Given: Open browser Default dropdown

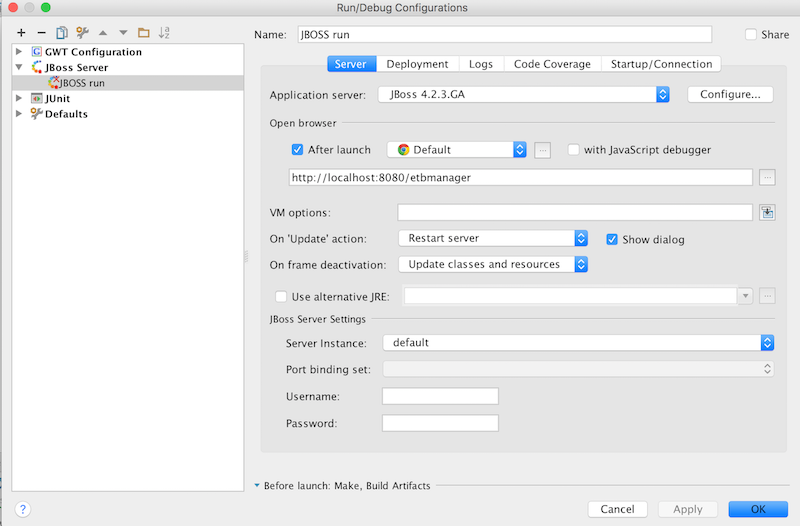Looking at the screenshot, I should coord(457,149).
